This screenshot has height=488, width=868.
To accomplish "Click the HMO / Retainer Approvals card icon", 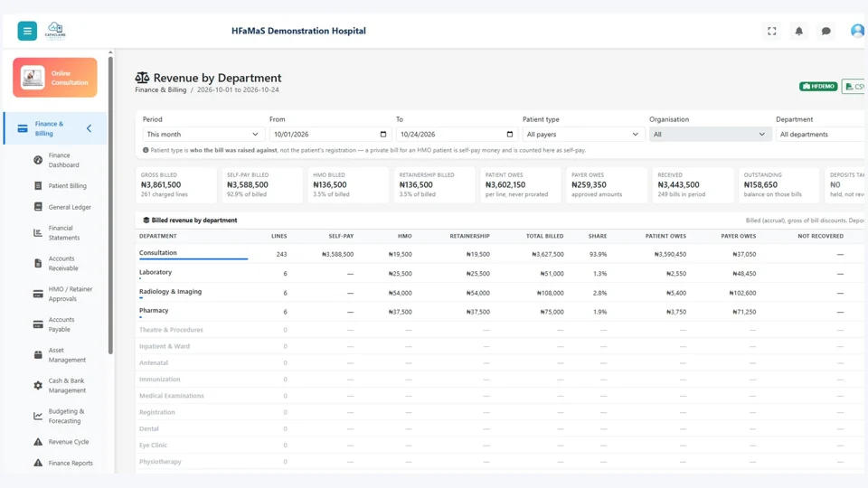I will [38, 294].
